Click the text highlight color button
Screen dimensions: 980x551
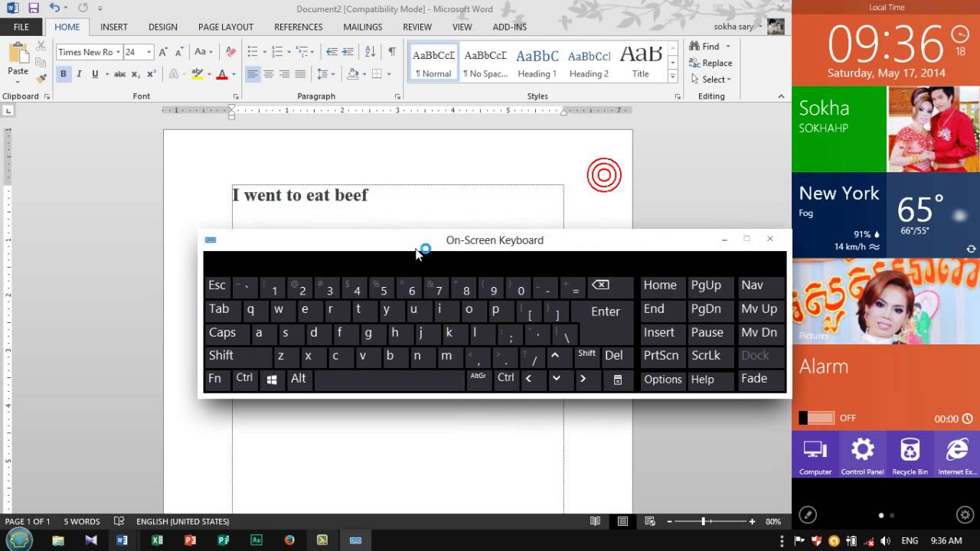(197, 74)
